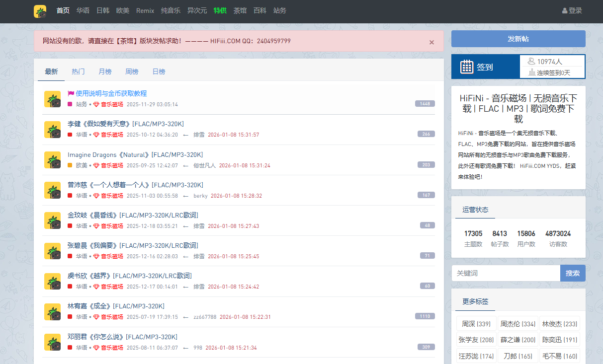Click the avatar next to 李健 post
This screenshot has height=364, width=603.
point(52,129)
